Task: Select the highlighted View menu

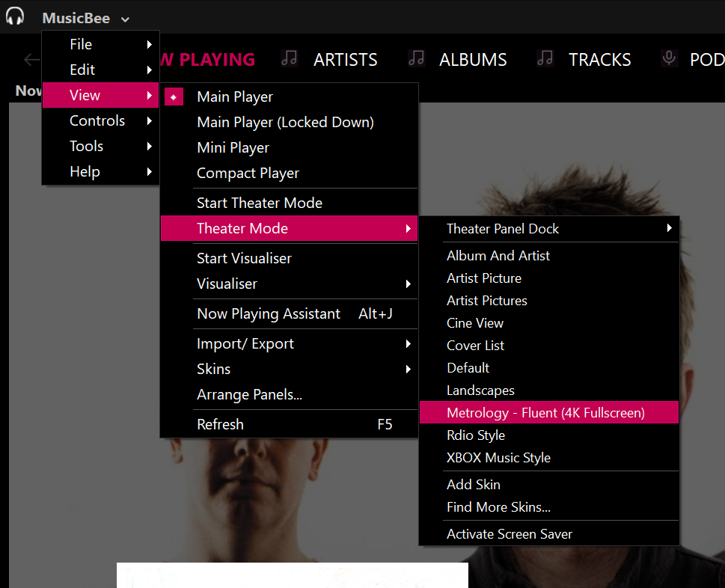Action: point(100,95)
